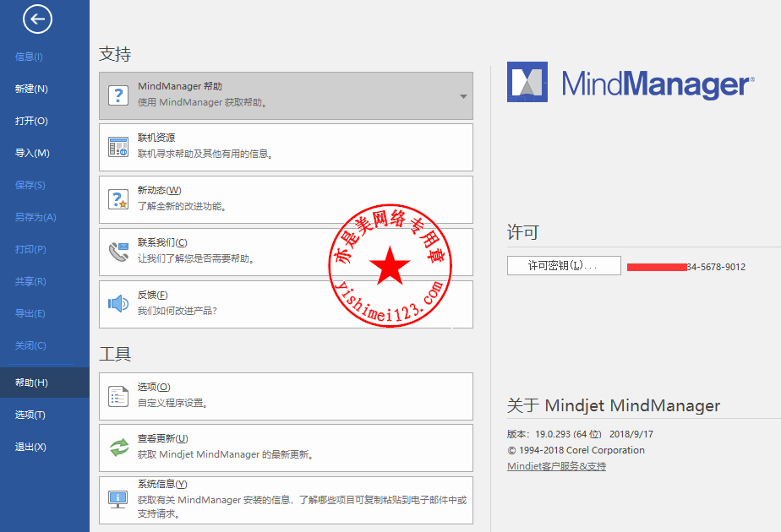Click the version text 19.0.293 (64 位)
The height and width of the screenshot is (532, 781).
[x=568, y=434]
